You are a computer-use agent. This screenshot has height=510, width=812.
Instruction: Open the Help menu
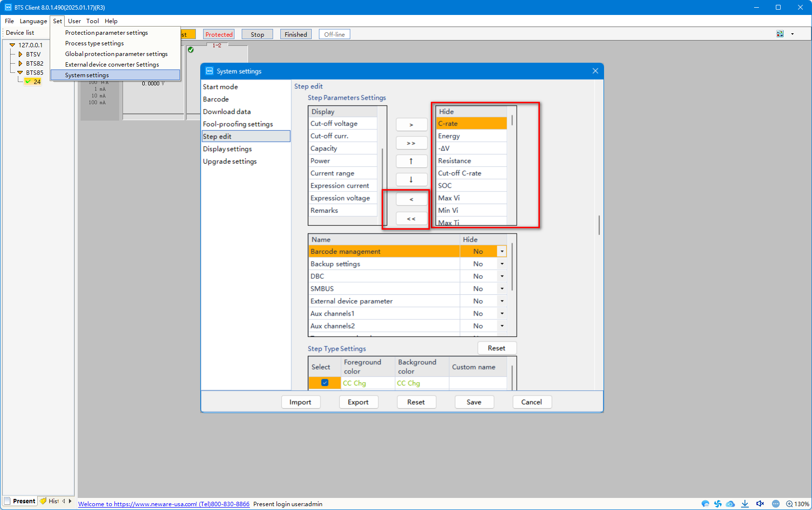pyautogui.click(x=111, y=21)
